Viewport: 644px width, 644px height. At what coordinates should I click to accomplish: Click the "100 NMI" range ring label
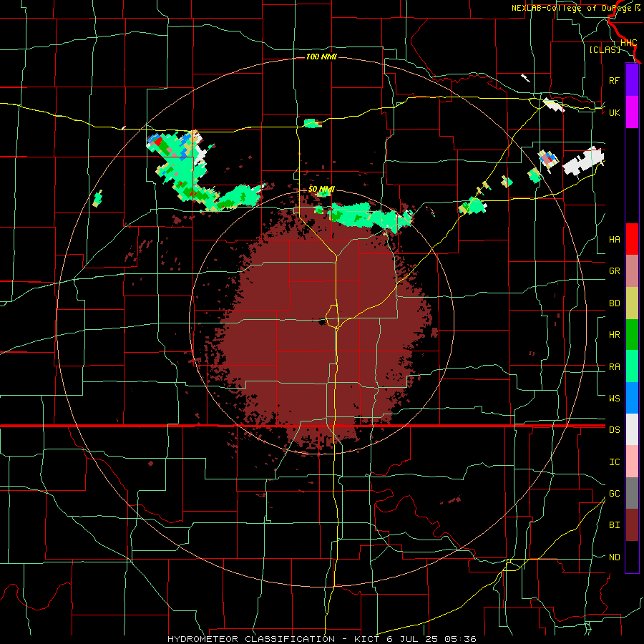(321, 57)
